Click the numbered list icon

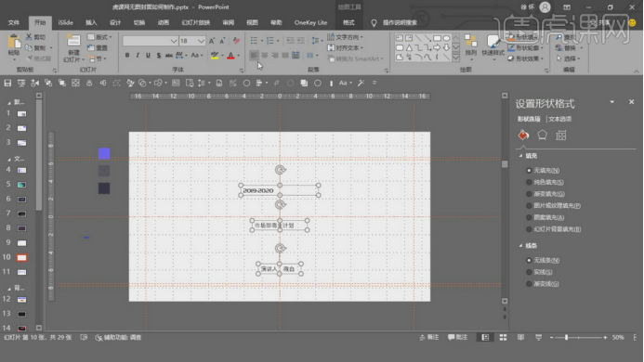click(269, 40)
